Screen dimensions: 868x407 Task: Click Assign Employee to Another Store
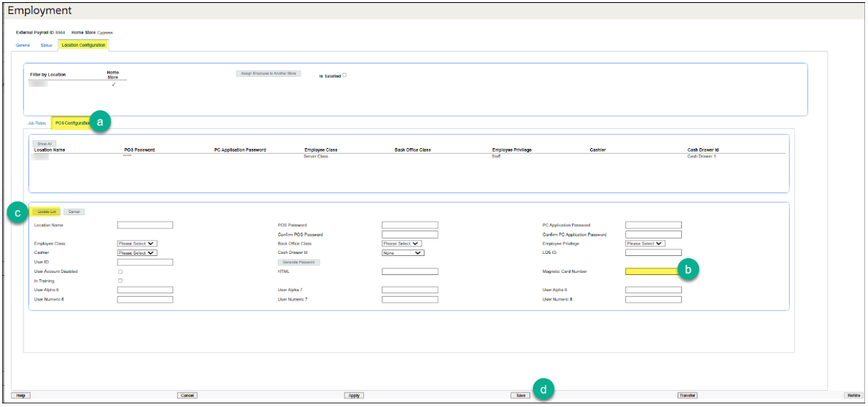[268, 74]
